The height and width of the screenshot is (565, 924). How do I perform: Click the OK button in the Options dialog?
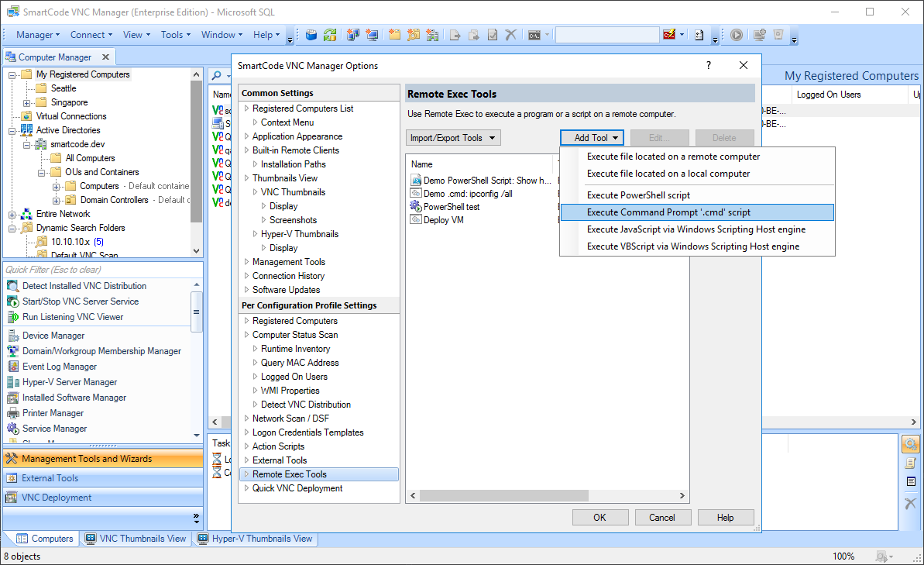pyautogui.click(x=600, y=517)
